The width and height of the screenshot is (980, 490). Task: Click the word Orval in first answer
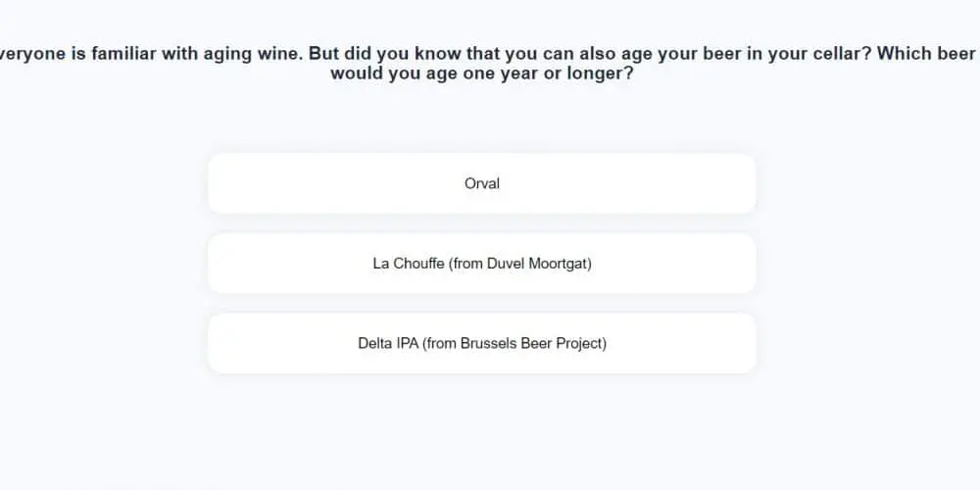(x=482, y=183)
